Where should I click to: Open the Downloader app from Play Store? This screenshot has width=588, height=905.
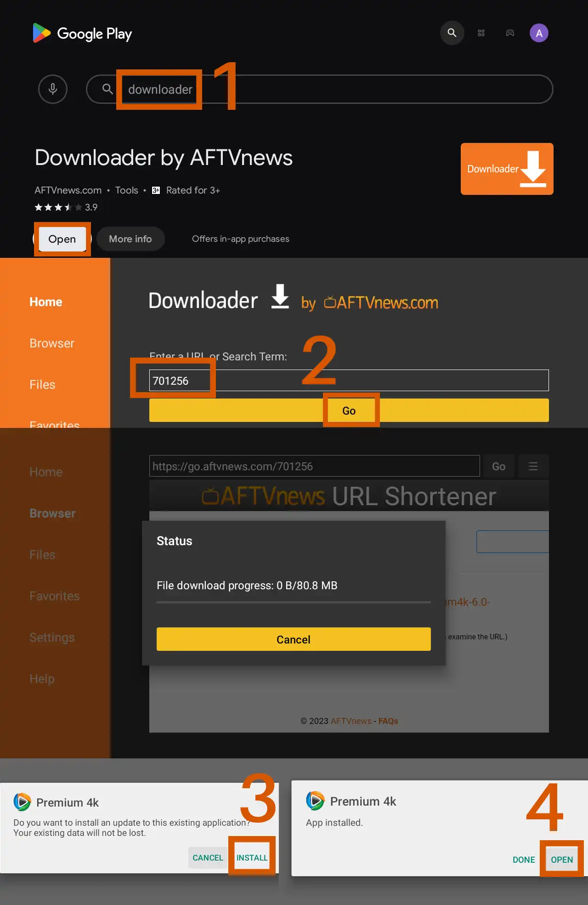pyautogui.click(x=62, y=239)
